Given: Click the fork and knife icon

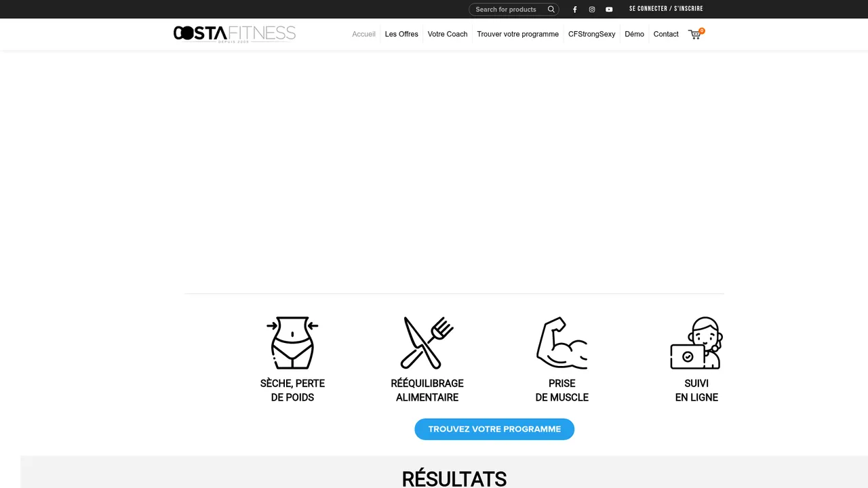Looking at the screenshot, I should pos(427,343).
